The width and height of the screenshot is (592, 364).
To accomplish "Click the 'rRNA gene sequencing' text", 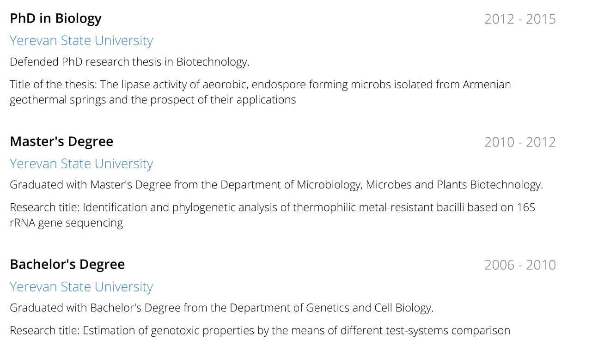I will 66,223.
